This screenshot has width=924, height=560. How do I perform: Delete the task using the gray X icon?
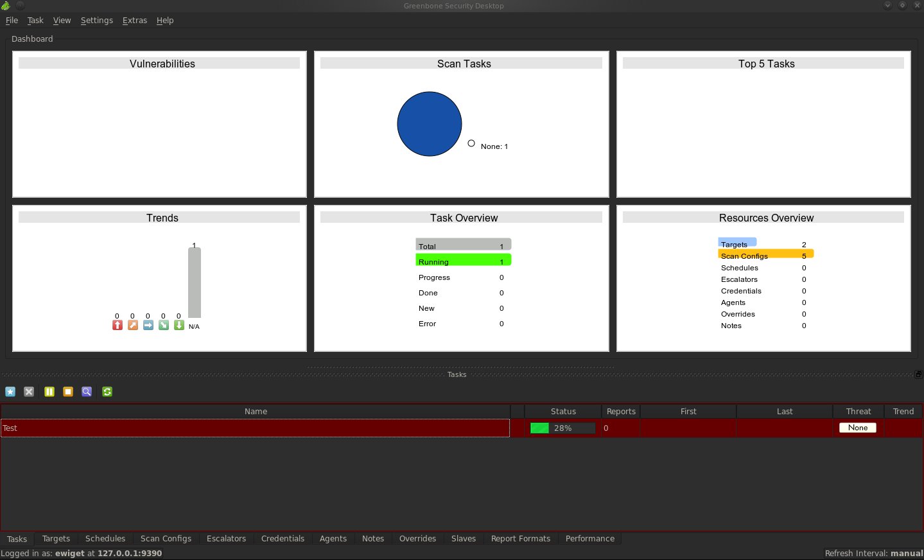[29, 392]
